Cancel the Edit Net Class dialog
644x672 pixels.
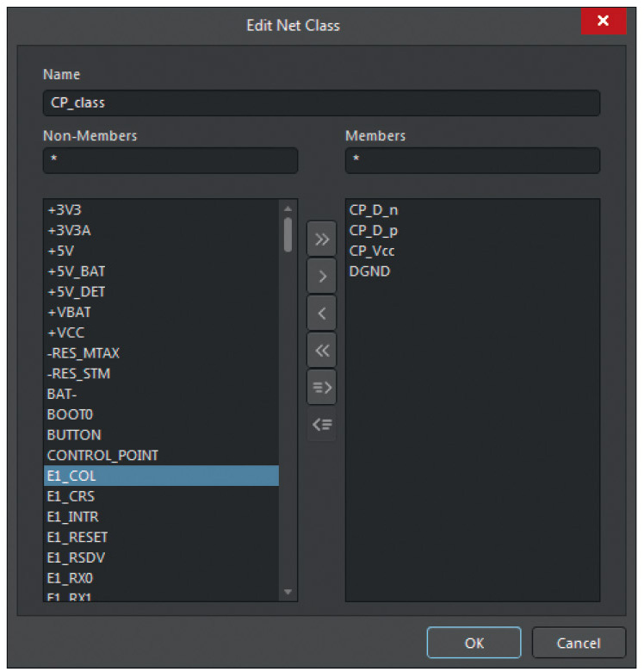[x=578, y=643]
